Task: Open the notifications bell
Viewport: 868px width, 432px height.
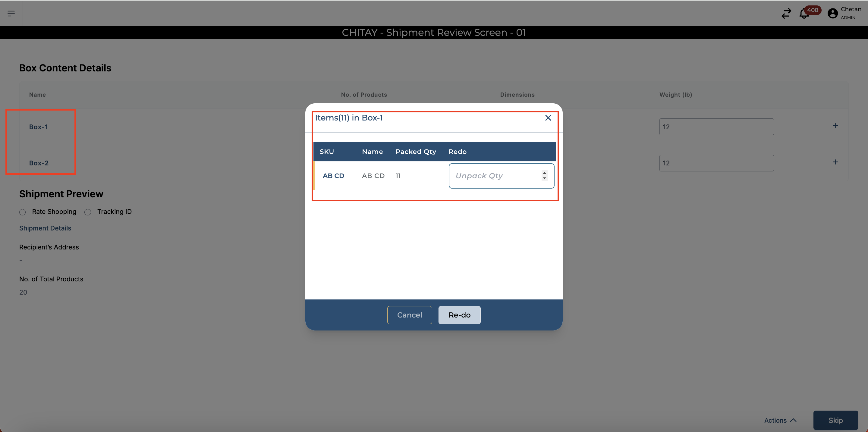Action: point(804,14)
